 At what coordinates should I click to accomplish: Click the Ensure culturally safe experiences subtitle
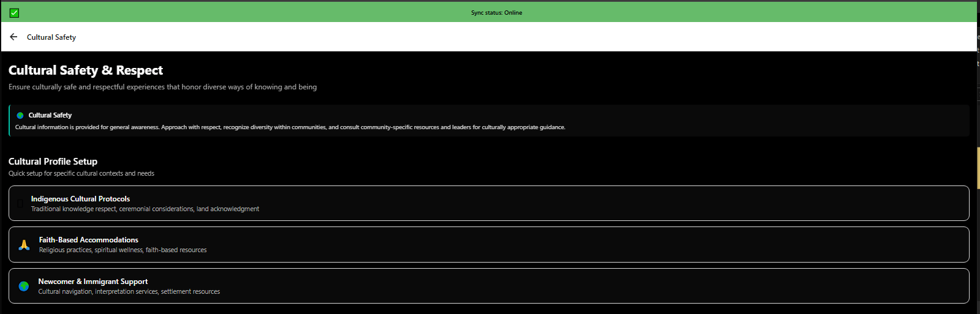(x=162, y=87)
